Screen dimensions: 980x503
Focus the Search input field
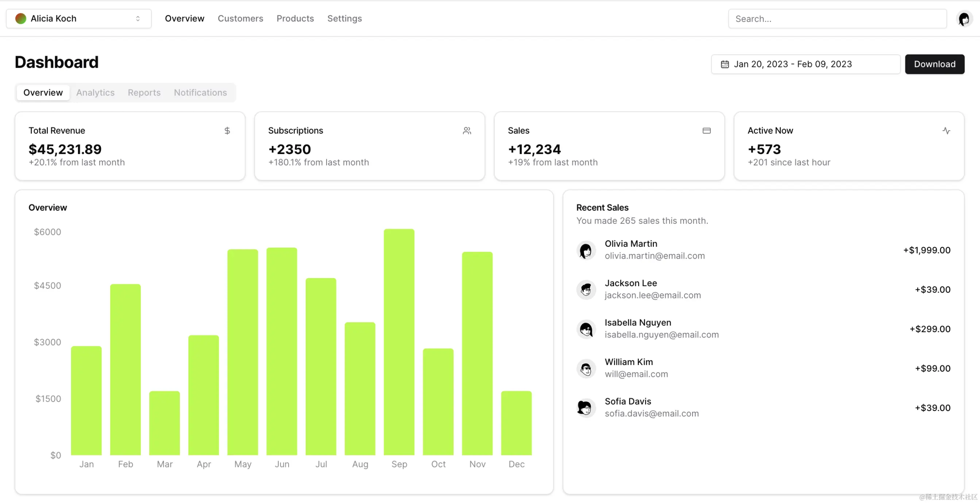tap(837, 19)
